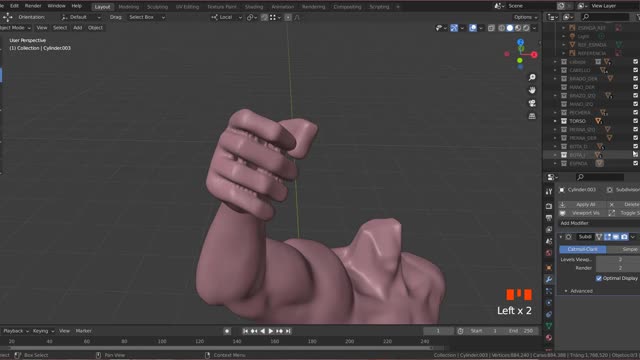
Task: Uncheck ESPADA collection checkbox
Action: (635, 163)
